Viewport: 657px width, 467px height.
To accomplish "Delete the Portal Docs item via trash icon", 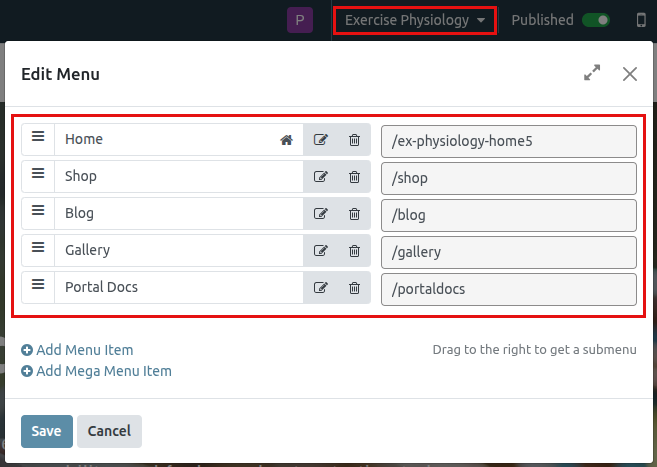I will 354,288.
